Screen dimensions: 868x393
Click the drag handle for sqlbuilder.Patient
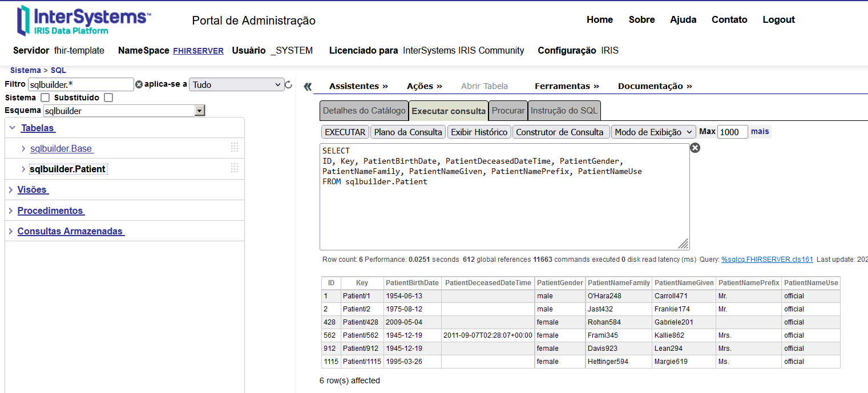click(235, 168)
